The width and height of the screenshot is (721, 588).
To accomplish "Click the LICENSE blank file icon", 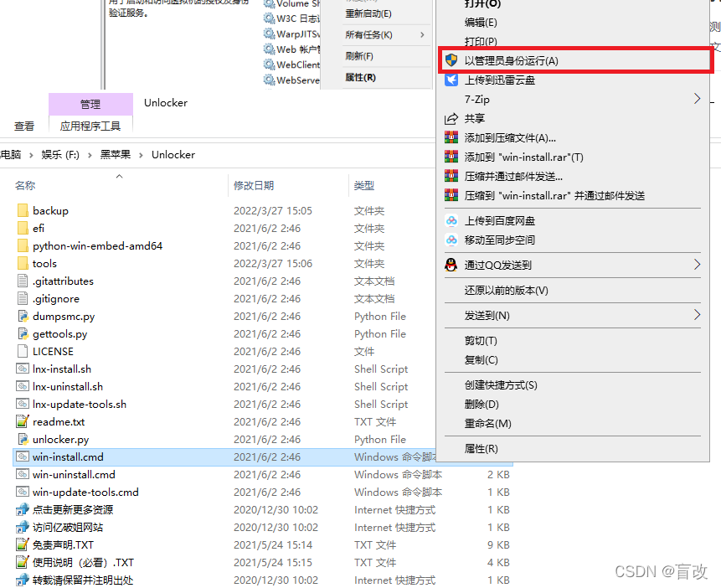I will pyautogui.click(x=22, y=352).
